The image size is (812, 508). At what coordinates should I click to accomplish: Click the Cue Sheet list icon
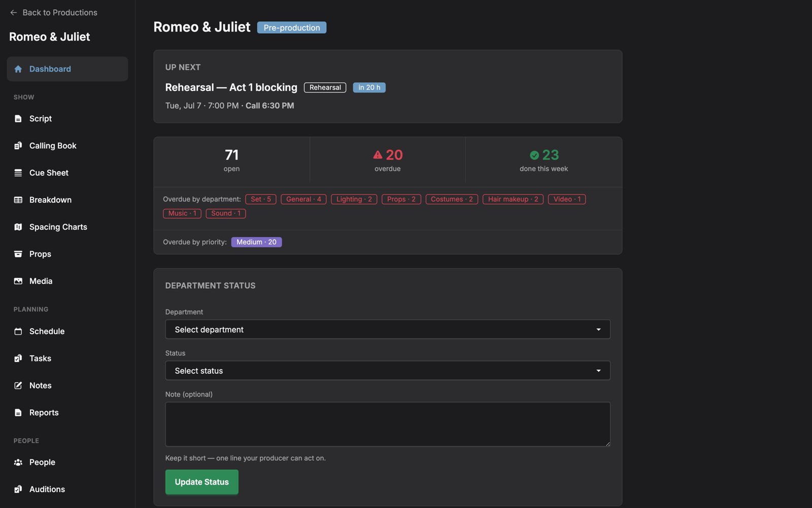click(x=18, y=173)
